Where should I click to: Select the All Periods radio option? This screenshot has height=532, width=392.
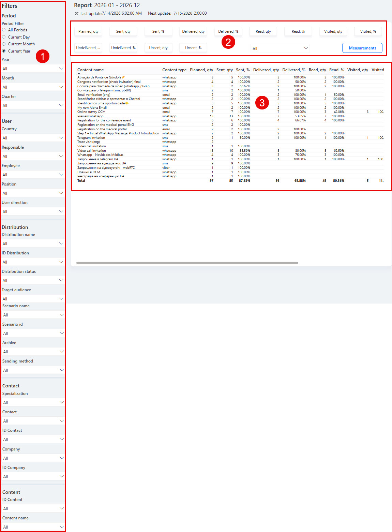point(4,30)
